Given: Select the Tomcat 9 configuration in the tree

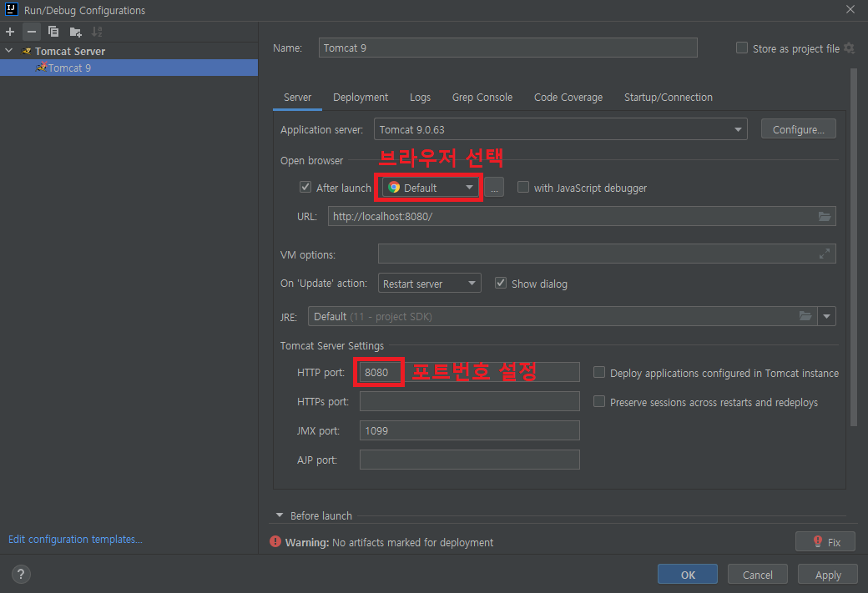Looking at the screenshot, I should tap(129, 68).
